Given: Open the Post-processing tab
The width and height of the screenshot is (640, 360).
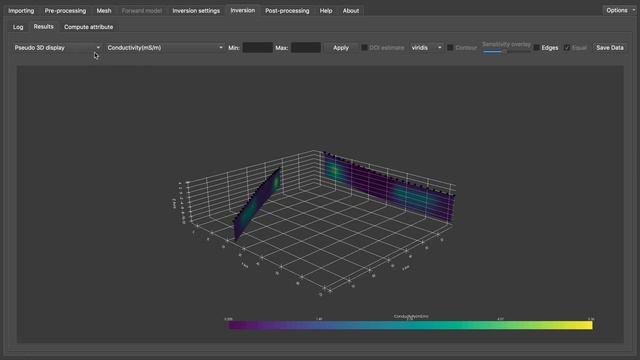Looking at the screenshot, I should pyautogui.click(x=287, y=11).
